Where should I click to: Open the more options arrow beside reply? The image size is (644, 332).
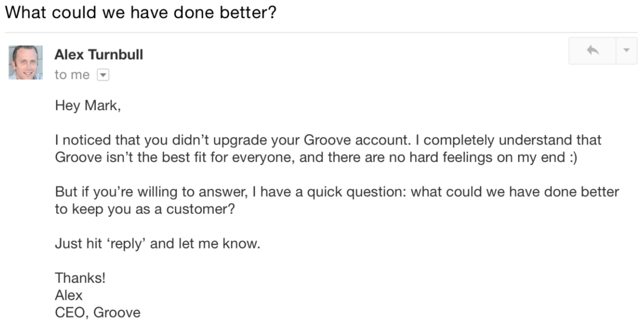(626, 51)
